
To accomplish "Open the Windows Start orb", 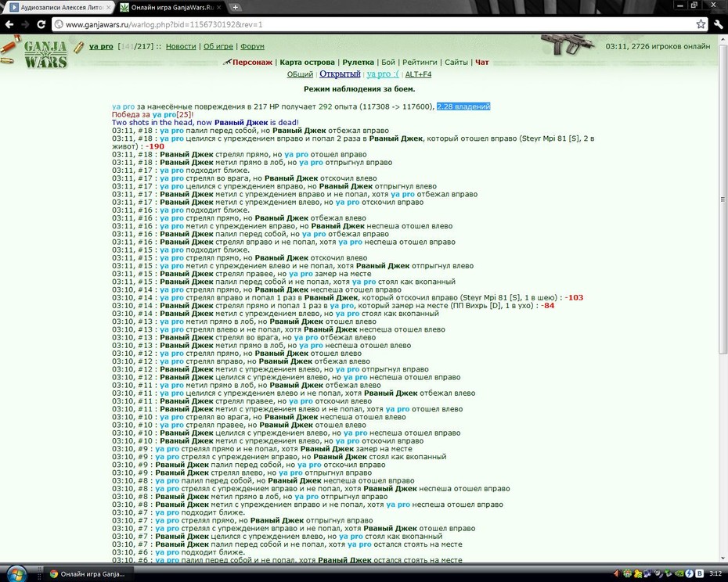I will point(16,573).
